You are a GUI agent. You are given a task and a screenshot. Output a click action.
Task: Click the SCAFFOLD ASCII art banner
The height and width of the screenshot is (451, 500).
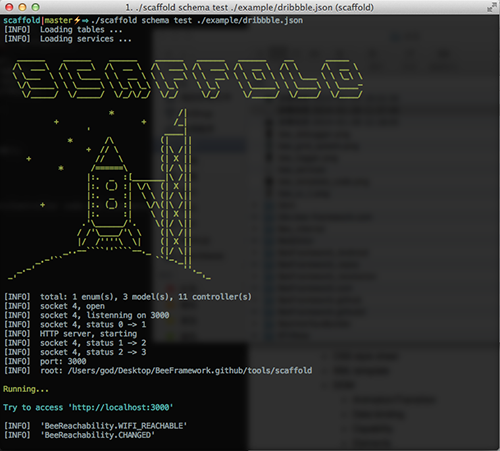coord(188,79)
